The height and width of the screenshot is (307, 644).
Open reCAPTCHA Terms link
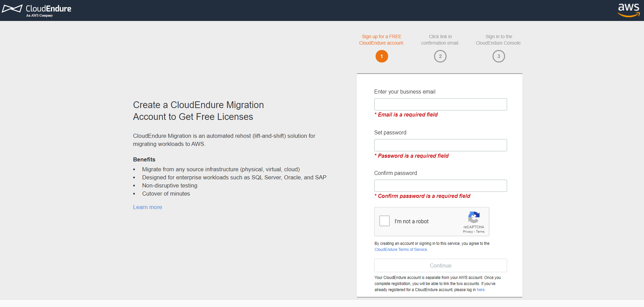pos(480,232)
